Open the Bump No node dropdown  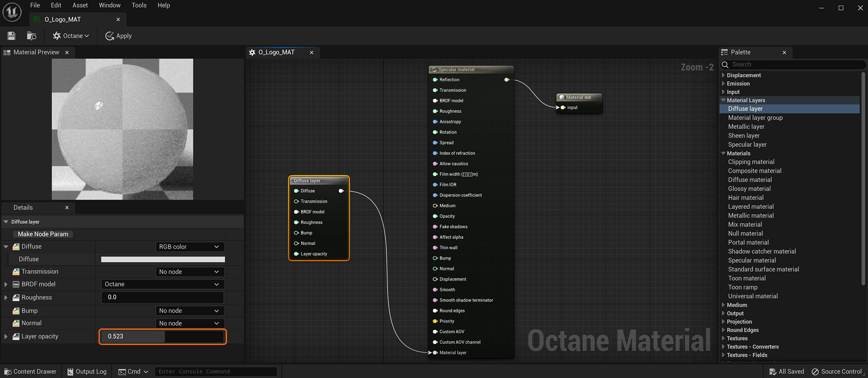coord(190,311)
